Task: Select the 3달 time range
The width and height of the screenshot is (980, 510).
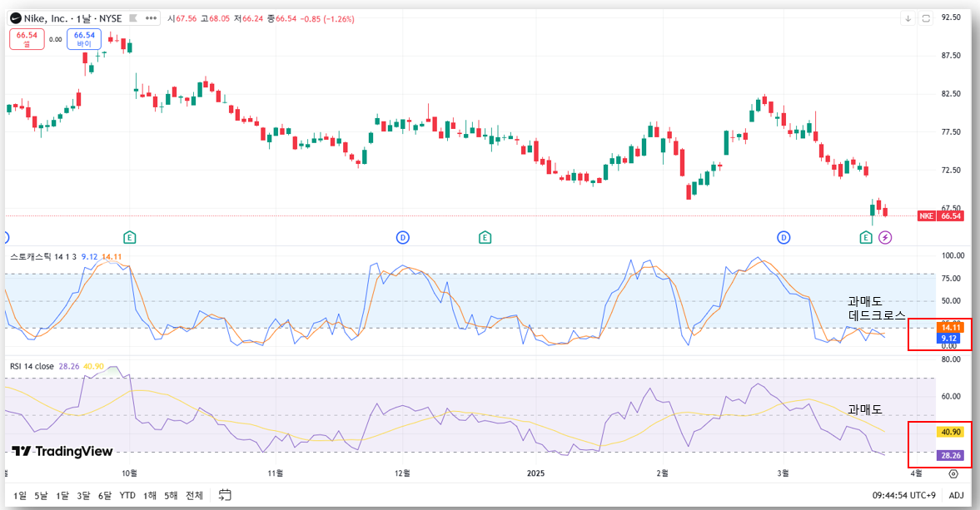Action: (83, 495)
